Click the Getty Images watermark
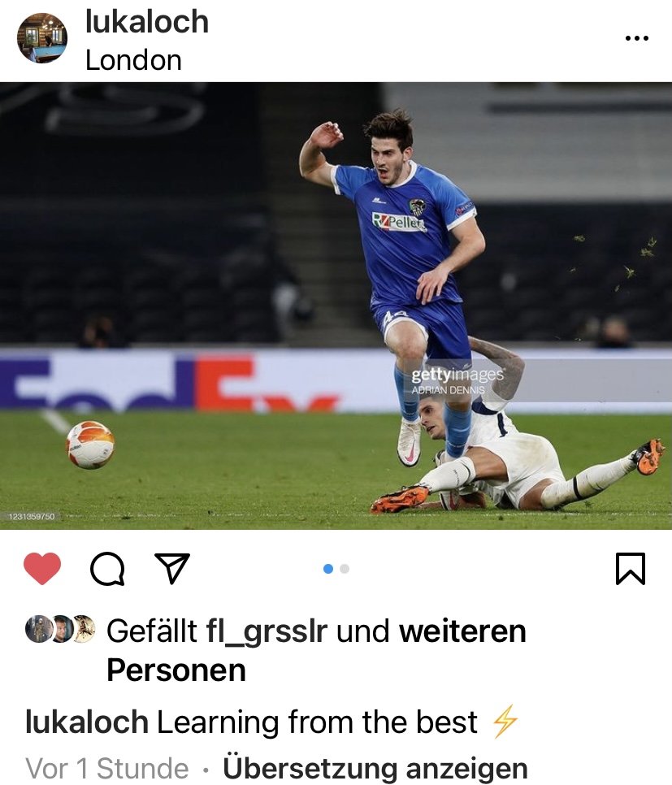 (x=457, y=380)
